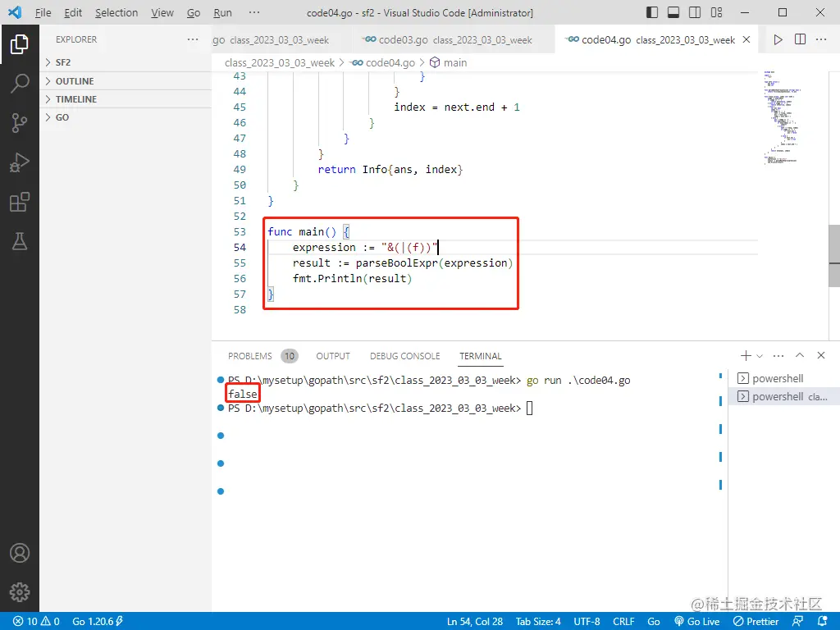Image resolution: width=840 pixels, height=630 pixels.
Task: Open terminal panel More Actions ellipsis
Action: [x=778, y=356]
